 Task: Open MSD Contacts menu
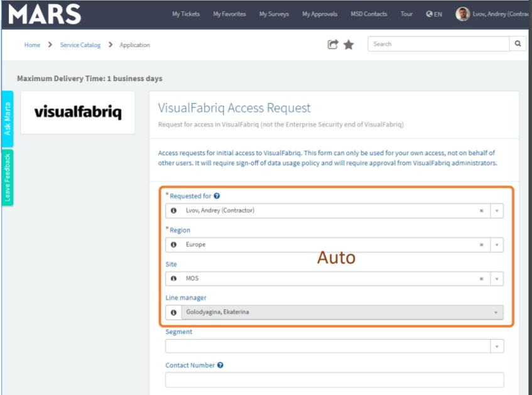pyautogui.click(x=369, y=14)
